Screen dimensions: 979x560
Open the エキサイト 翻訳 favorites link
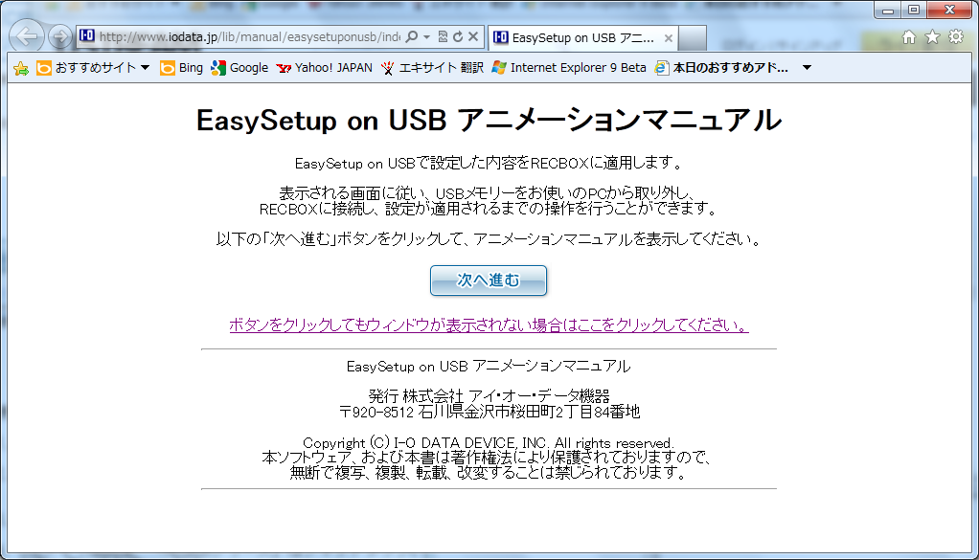click(x=432, y=67)
